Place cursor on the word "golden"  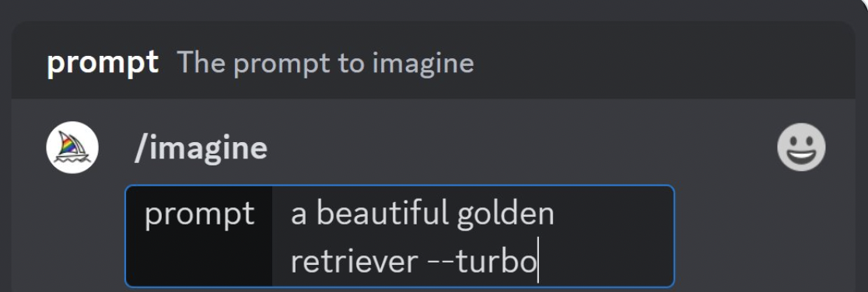[506, 214]
